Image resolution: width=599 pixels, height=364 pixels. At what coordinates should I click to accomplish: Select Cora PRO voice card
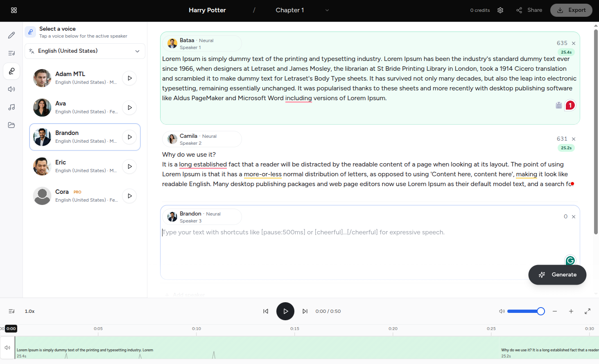tap(85, 196)
